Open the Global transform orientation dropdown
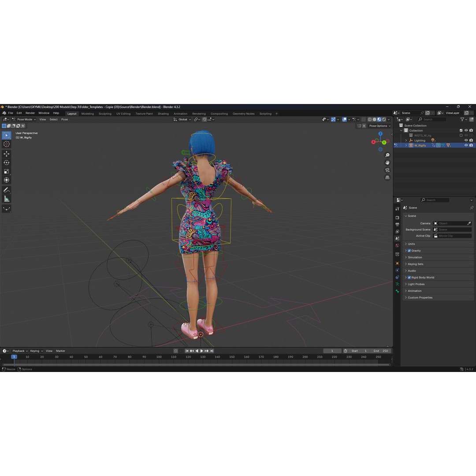Image resolution: width=476 pixels, height=476 pixels. tap(182, 119)
